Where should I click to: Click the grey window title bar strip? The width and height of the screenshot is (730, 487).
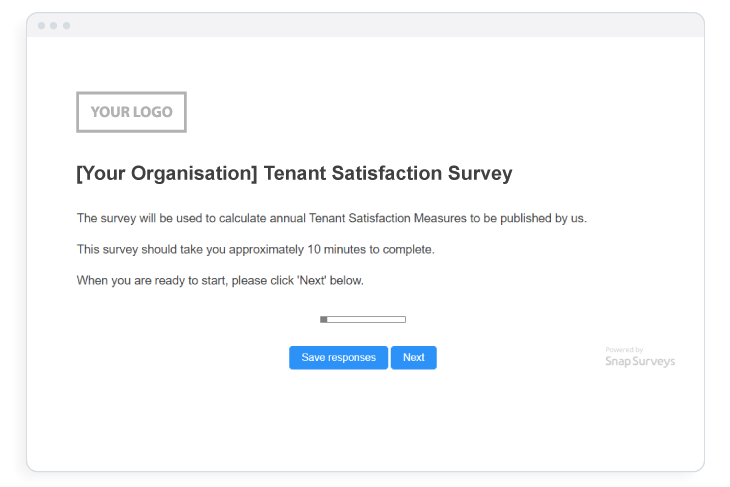point(365,25)
